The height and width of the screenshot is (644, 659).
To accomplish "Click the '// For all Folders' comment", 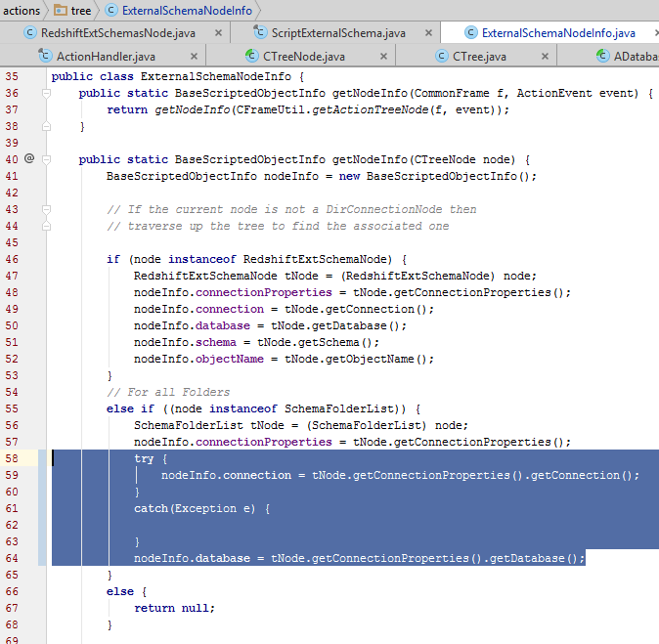I will 168,393.
